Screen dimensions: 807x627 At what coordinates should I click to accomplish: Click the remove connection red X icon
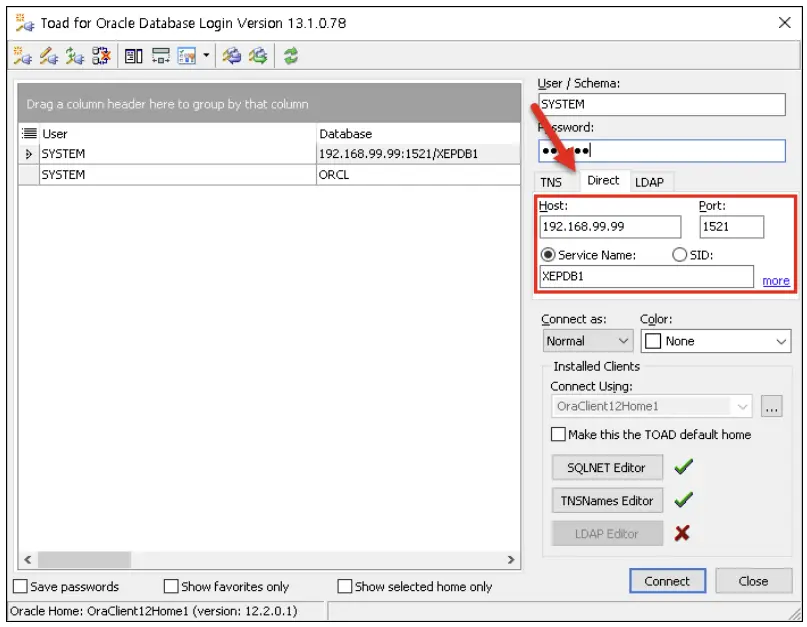point(101,56)
